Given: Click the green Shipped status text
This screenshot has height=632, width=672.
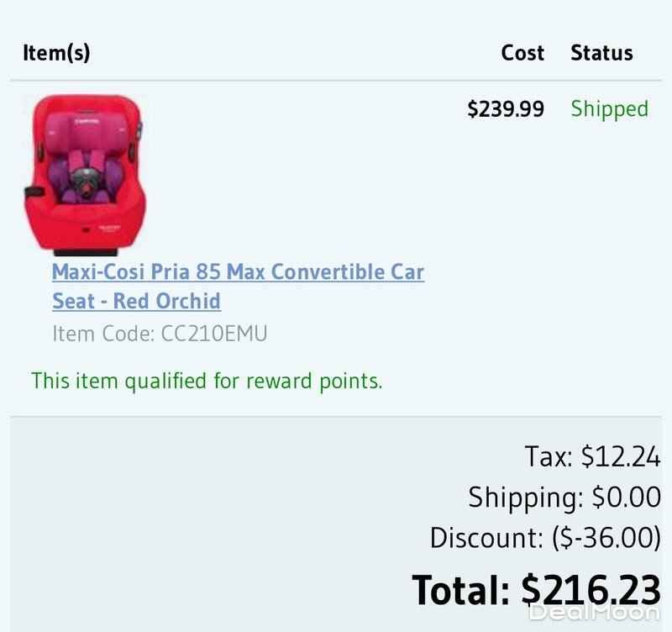Looking at the screenshot, I should pos(609,109).
